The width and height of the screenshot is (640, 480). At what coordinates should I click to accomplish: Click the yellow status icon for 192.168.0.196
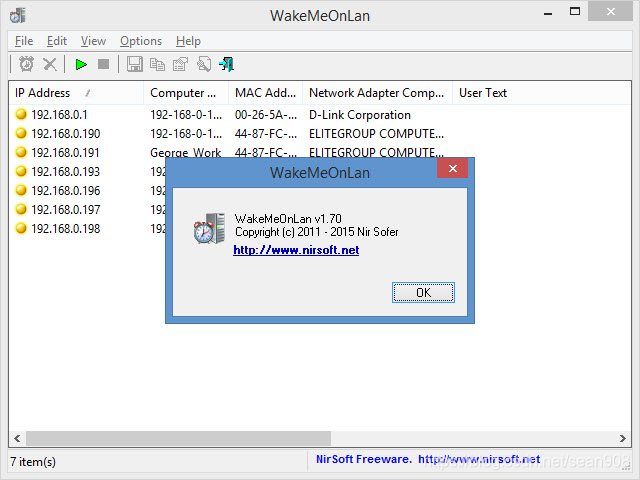point(21,190)
